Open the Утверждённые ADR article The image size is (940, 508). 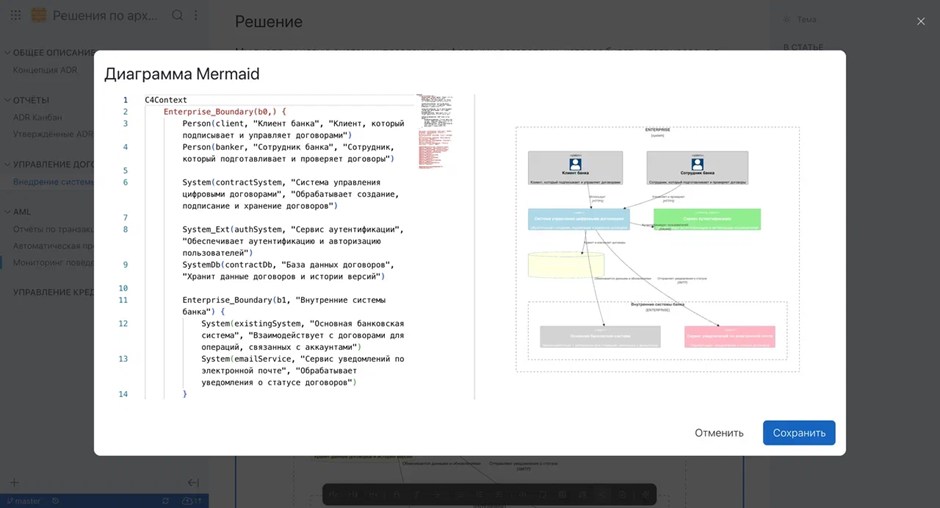(x=53, y=134)
